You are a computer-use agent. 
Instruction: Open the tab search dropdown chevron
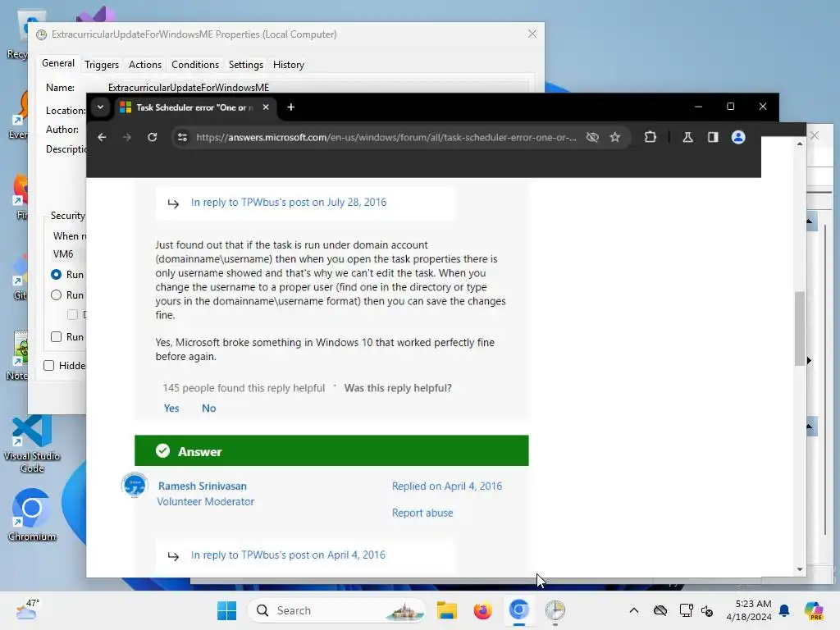coord(100,107)
